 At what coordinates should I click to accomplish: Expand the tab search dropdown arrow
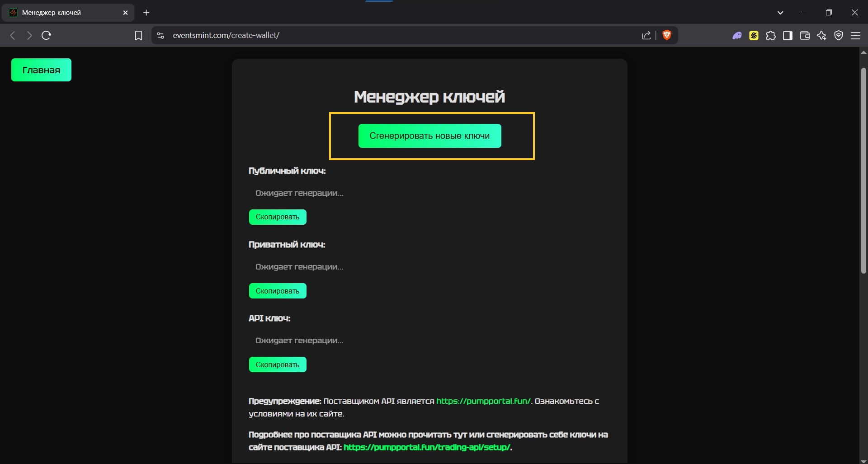click(x=780, y=13)
